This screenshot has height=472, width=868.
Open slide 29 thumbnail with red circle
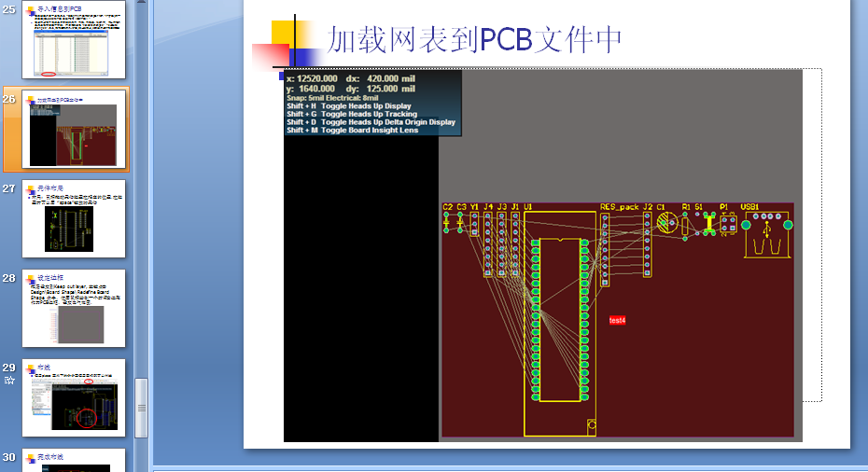pyautogui.click(x=74, y=398)
